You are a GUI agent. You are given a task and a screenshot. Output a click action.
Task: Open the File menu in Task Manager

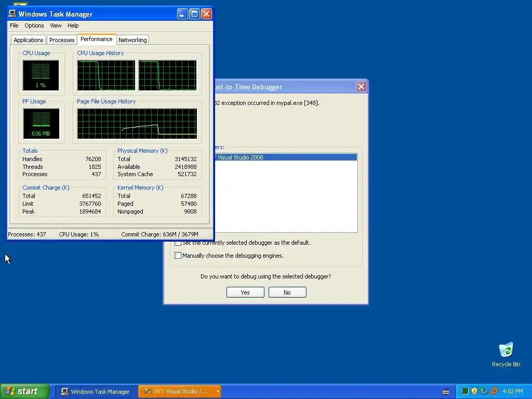click(x=14, y=25)
